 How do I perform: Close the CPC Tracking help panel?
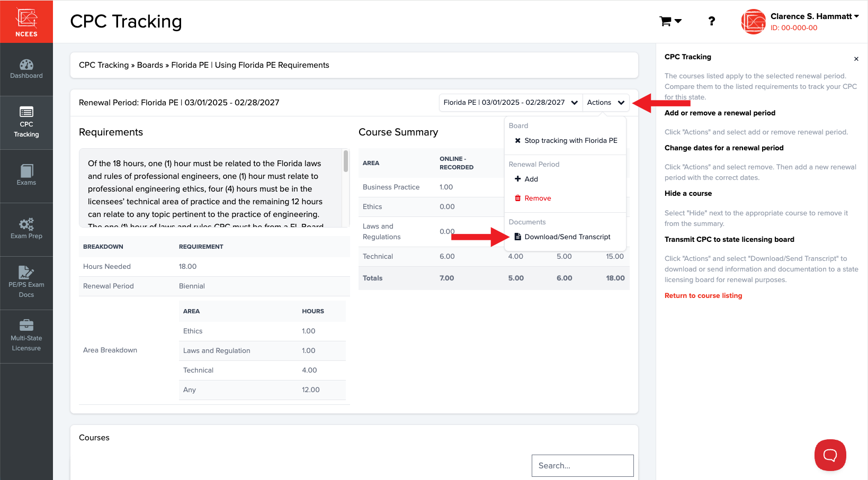point(856,59)
